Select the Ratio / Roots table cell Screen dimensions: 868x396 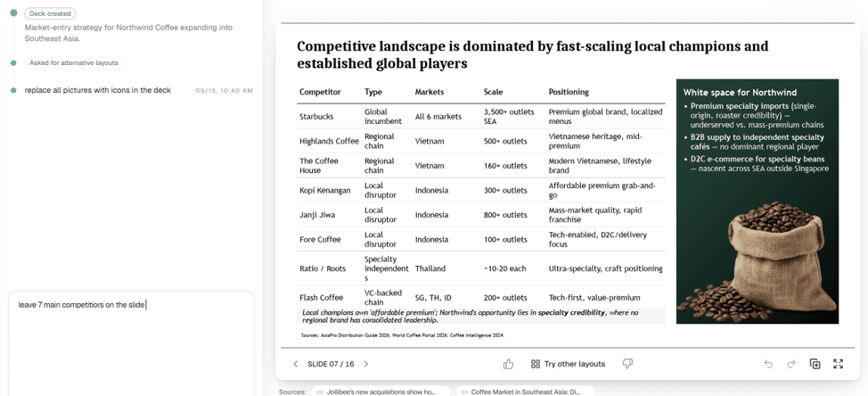[323, 268]
